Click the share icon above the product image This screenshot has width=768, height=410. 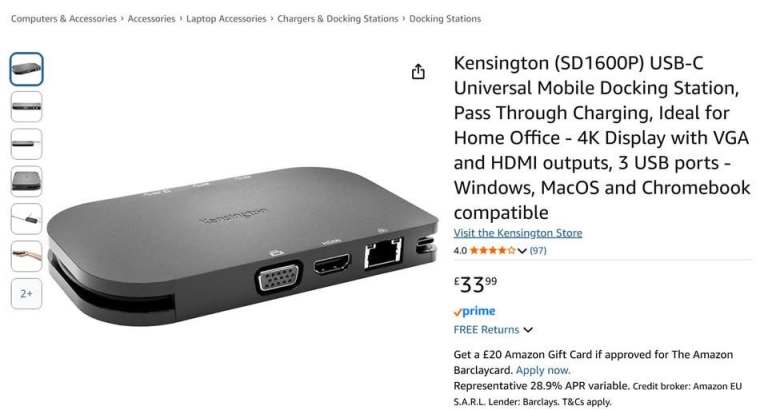point(418,72)
